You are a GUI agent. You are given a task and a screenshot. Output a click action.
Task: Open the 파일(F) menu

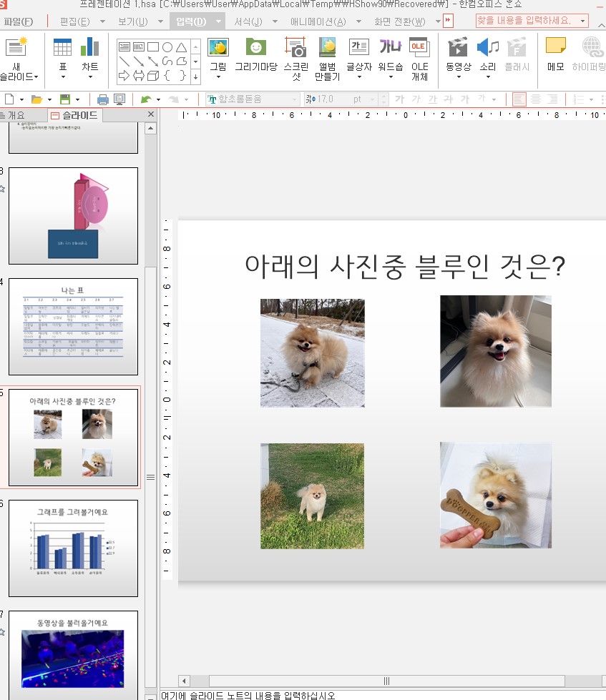pyautogui.click(x=19, y=21)
